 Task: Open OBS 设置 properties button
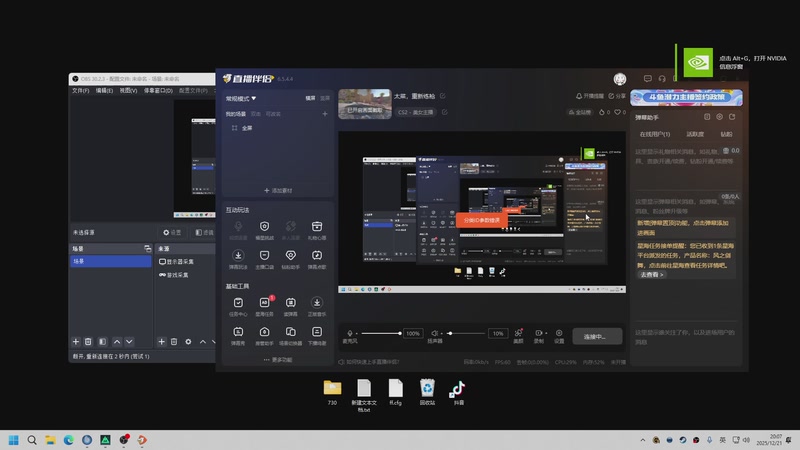coord(172,232)
